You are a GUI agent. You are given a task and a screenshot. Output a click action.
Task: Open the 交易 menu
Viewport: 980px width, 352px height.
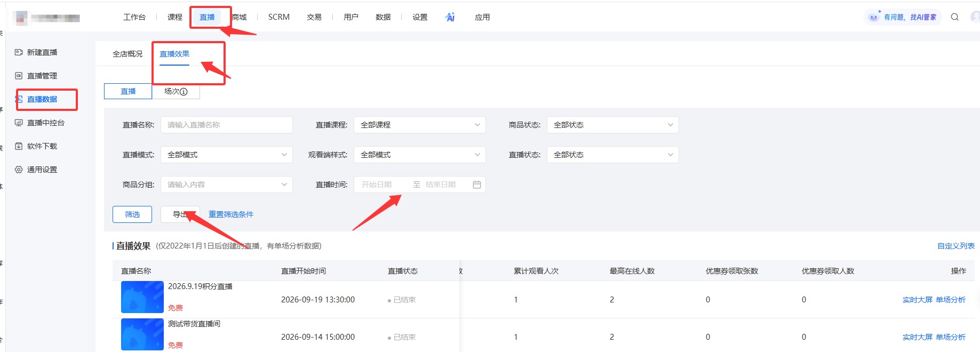point(314,17)
